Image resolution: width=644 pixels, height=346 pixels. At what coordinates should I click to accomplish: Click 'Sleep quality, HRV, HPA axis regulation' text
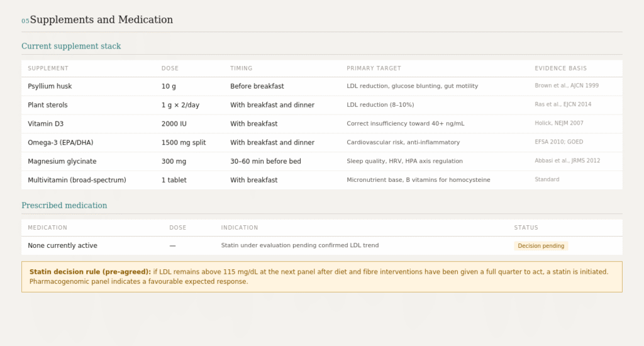[x=404, y=161]
